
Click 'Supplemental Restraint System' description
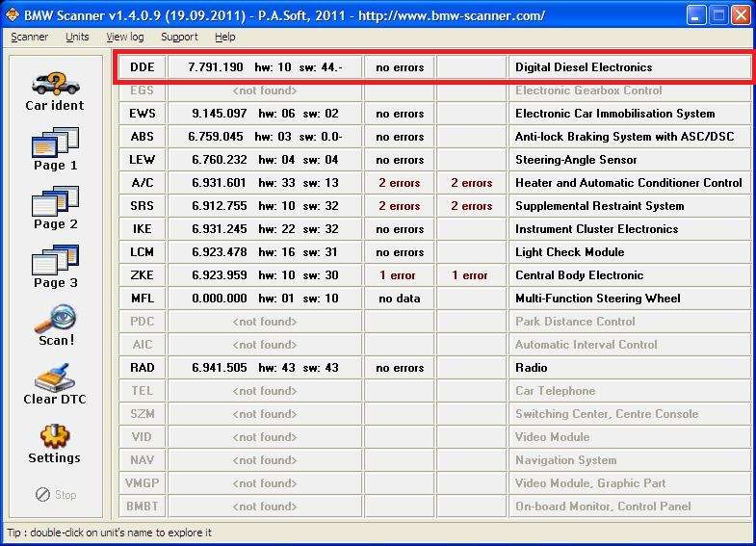[599, 206]
